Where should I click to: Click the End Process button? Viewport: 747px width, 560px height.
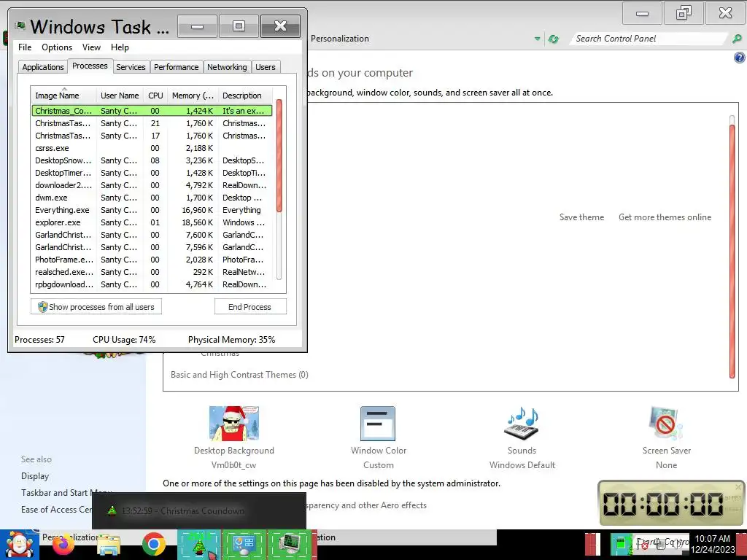[250, 307]
